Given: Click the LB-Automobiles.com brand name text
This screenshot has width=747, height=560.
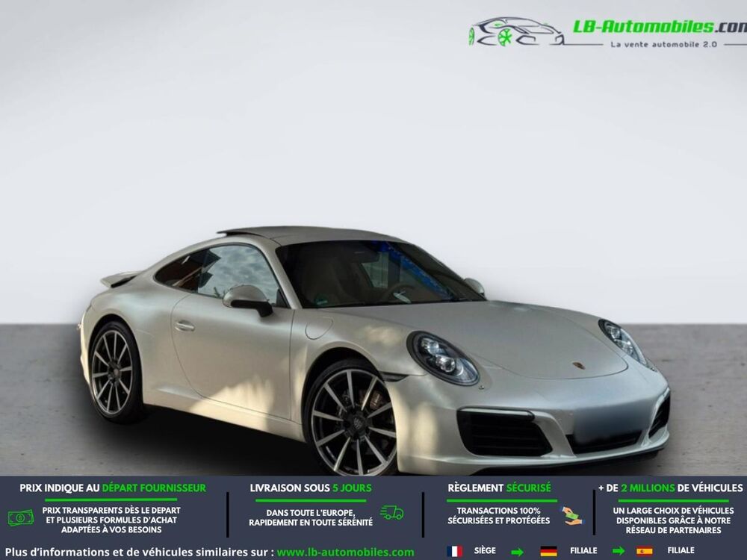Looking at the screenshot, I should (x=660, y=27).
